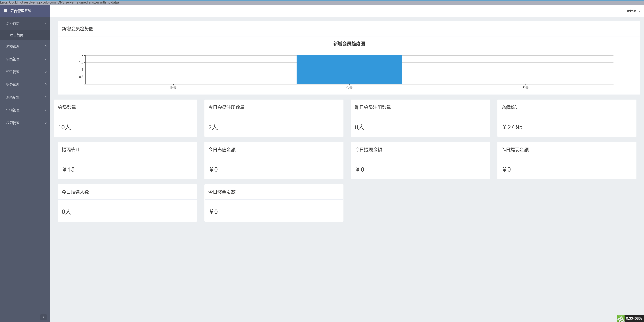Expand the 资讯管理 menu
The width and height of the screenshot is (644, 322).
[25, 72]
